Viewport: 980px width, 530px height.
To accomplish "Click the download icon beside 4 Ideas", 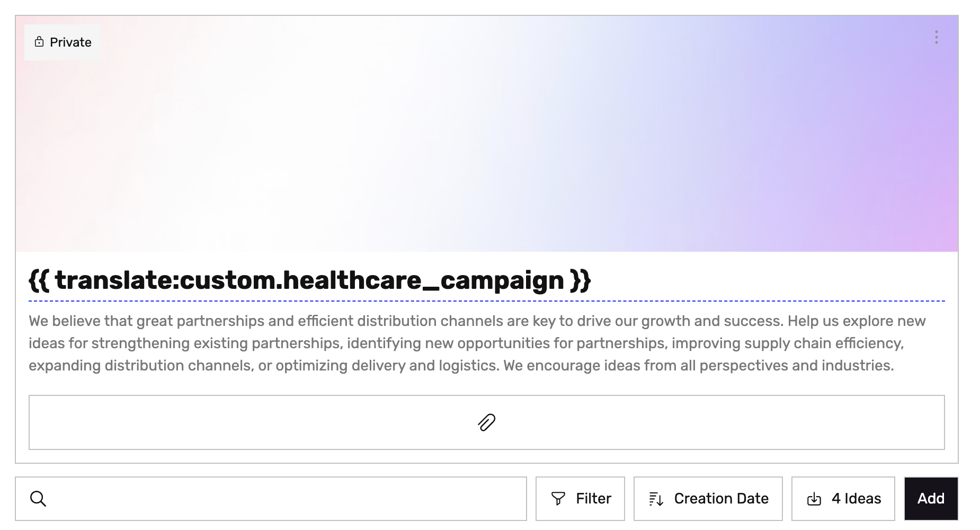I will click(x=814, y=499).
